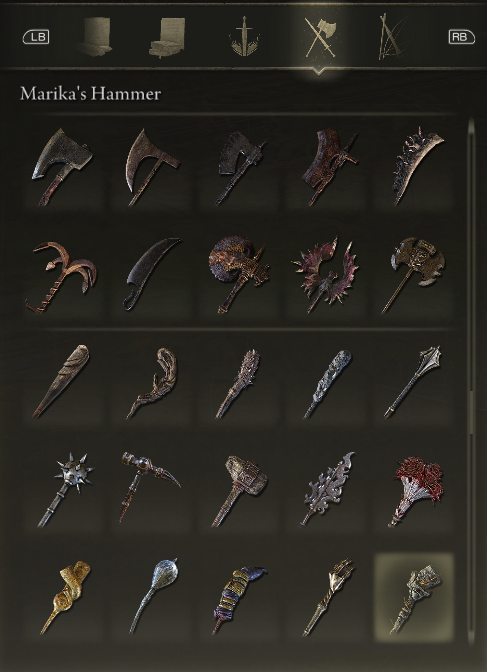The width and height of the screenshot is (487, 672).
Task: Click the LB previous category button
Action: point(36,37)
